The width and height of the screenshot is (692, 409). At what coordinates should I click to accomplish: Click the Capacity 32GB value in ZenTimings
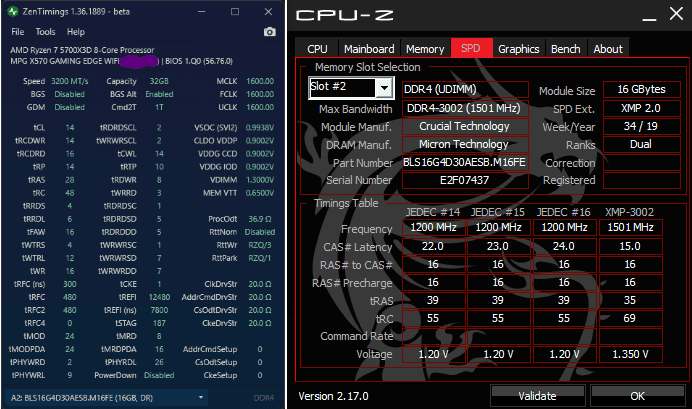click(159, 81)
